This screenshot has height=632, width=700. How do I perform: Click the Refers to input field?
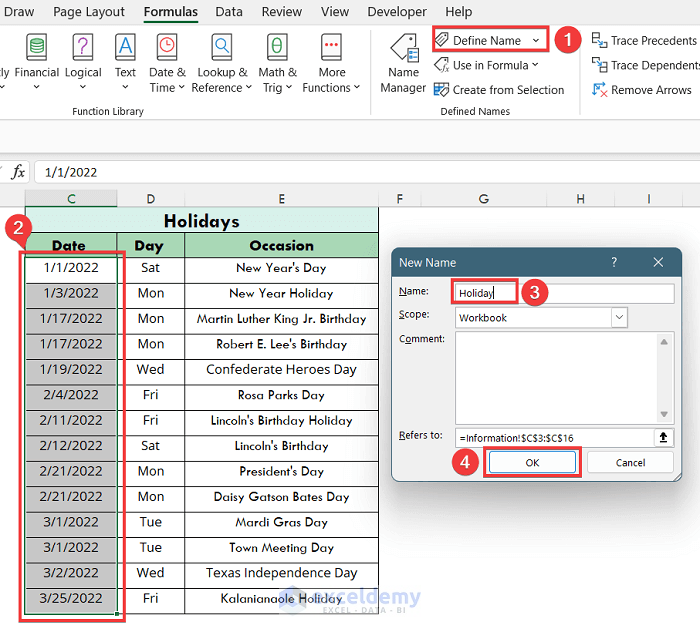pyautogui.click(x=554, y=438)
